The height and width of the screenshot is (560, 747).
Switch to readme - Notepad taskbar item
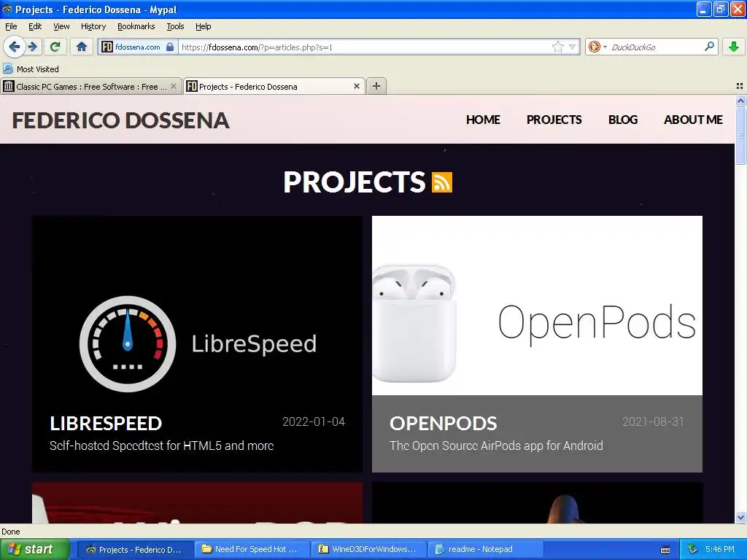click(x=485, y=550)
